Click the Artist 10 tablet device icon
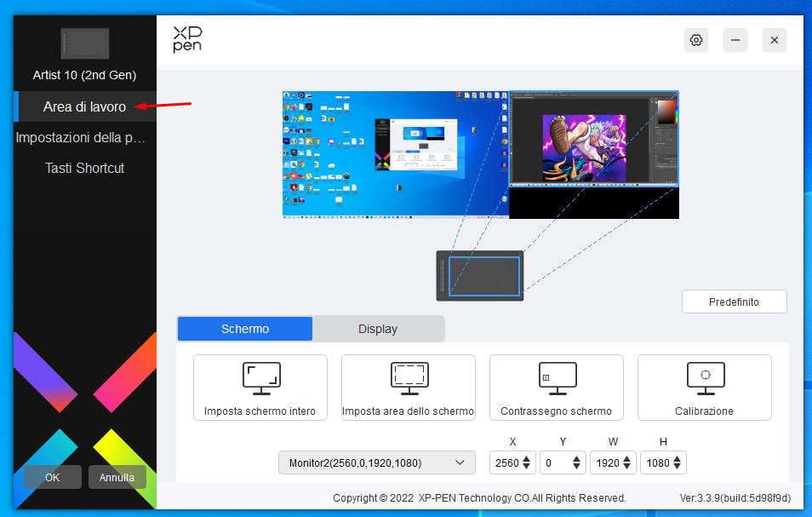 [84, 43]
